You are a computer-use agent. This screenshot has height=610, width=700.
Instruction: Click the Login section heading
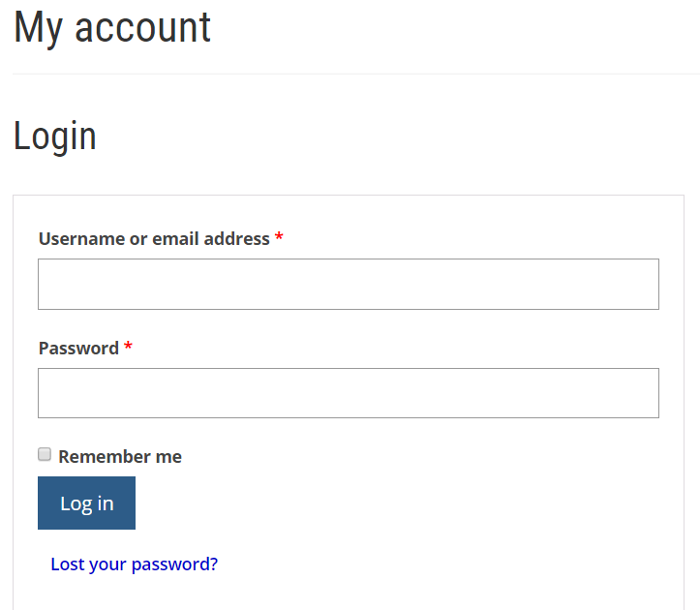(55, 137)
